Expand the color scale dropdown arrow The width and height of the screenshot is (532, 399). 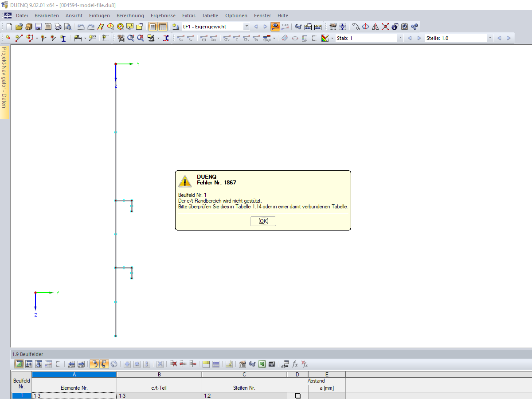[332, 38]
